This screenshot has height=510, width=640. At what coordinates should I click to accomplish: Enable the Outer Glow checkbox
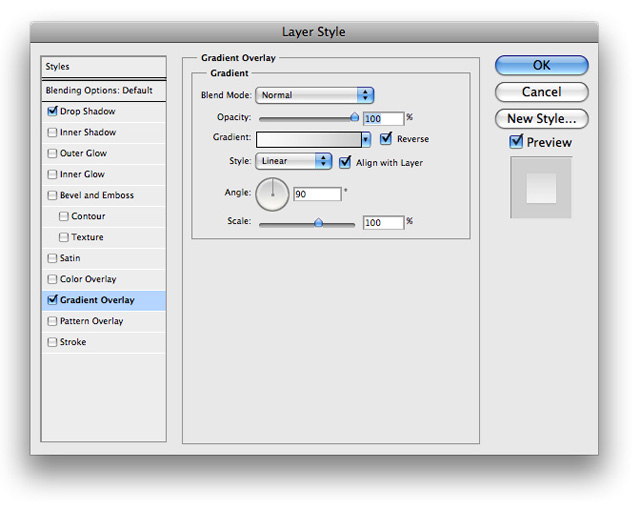52,153
